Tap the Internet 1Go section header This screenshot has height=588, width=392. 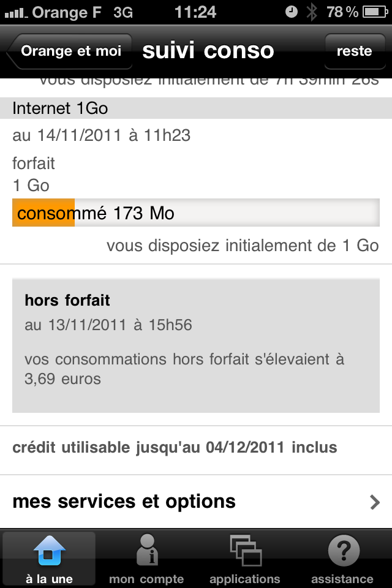click(x=196, y=108)
